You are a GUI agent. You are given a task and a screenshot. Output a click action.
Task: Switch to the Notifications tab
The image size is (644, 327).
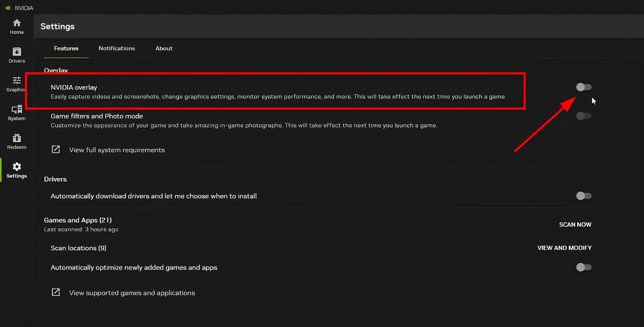click(117, 48)
